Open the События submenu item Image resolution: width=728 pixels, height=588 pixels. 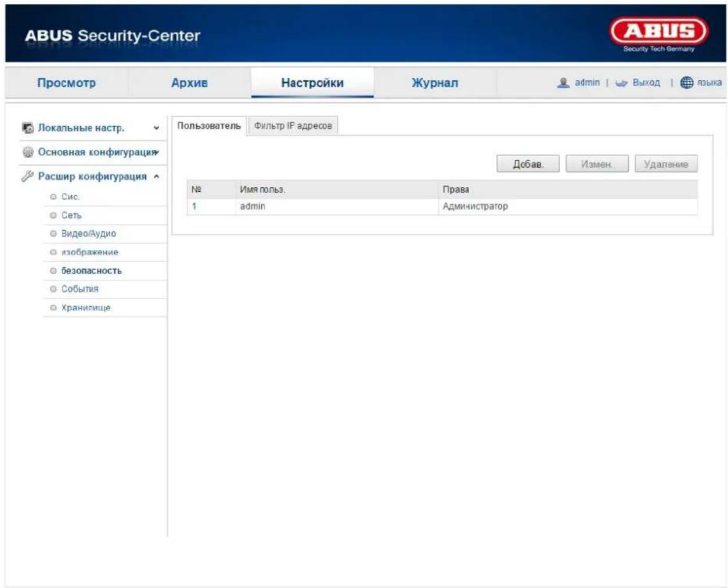click(80, 289)
